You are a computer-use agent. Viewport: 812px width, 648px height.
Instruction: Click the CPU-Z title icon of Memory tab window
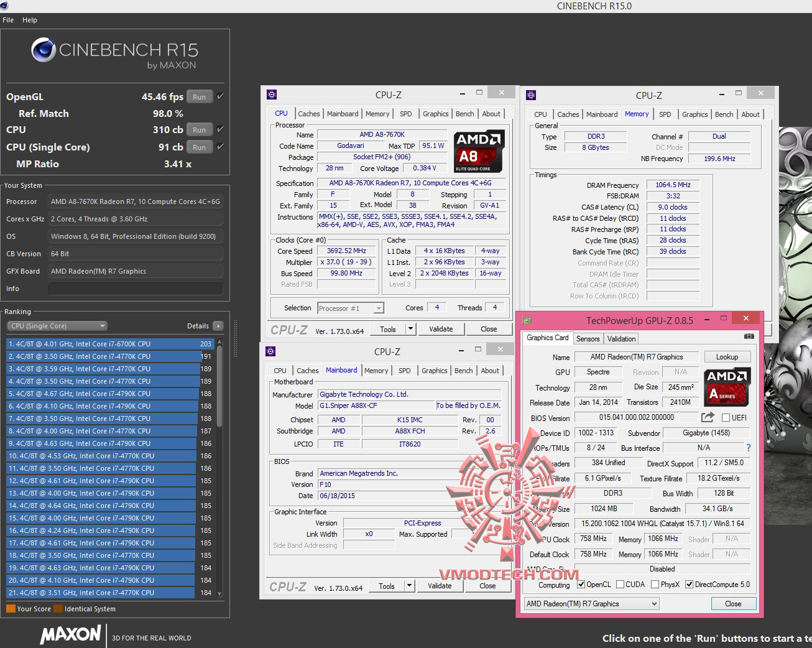click(531, 95)
